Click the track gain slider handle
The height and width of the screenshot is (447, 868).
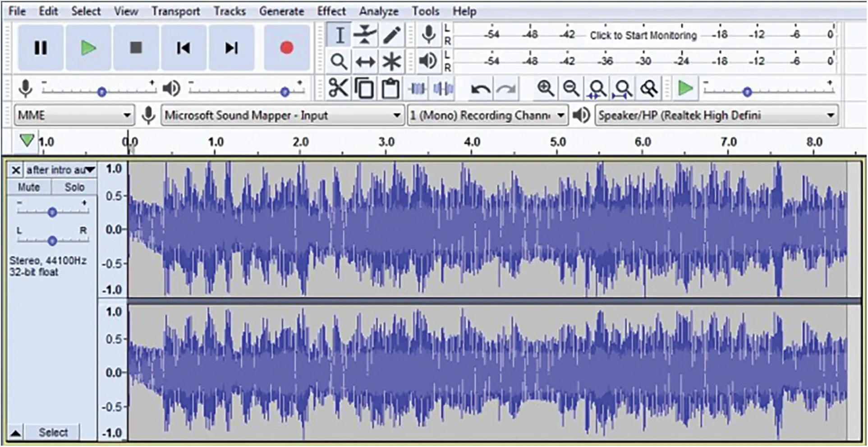coord(52,212)
